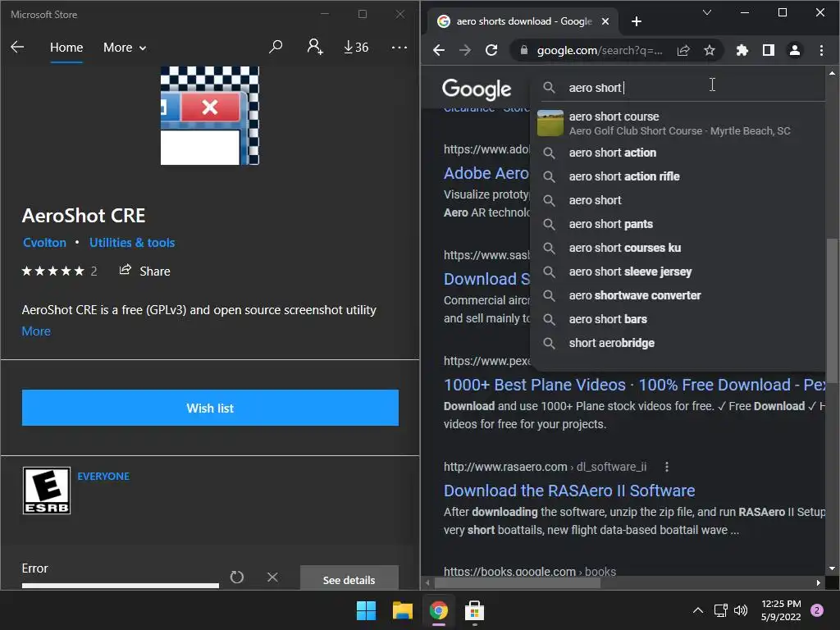Close the aero shorts download tab

pyautogui.click(x=605, y=21)
